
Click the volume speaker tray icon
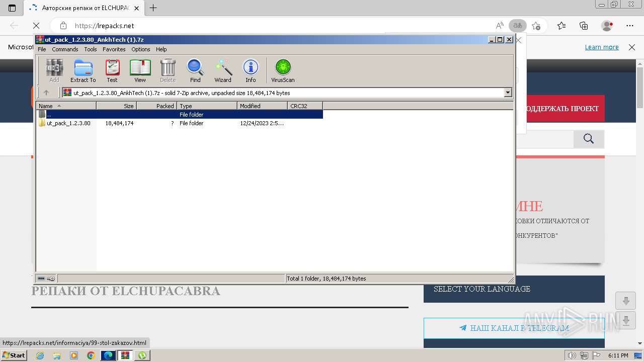pyautogui.click(x=572, y=355)
